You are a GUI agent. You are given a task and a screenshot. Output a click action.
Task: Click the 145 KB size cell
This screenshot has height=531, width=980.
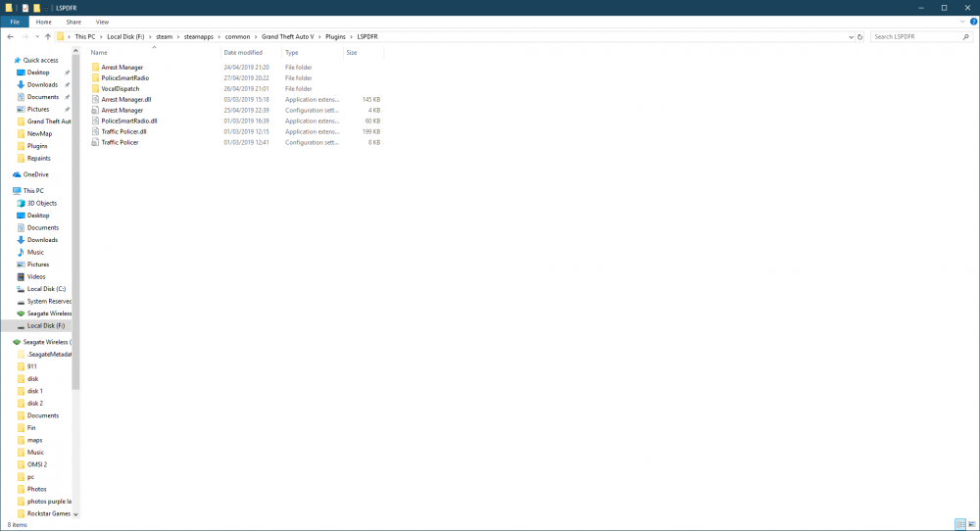coord(371,99)
